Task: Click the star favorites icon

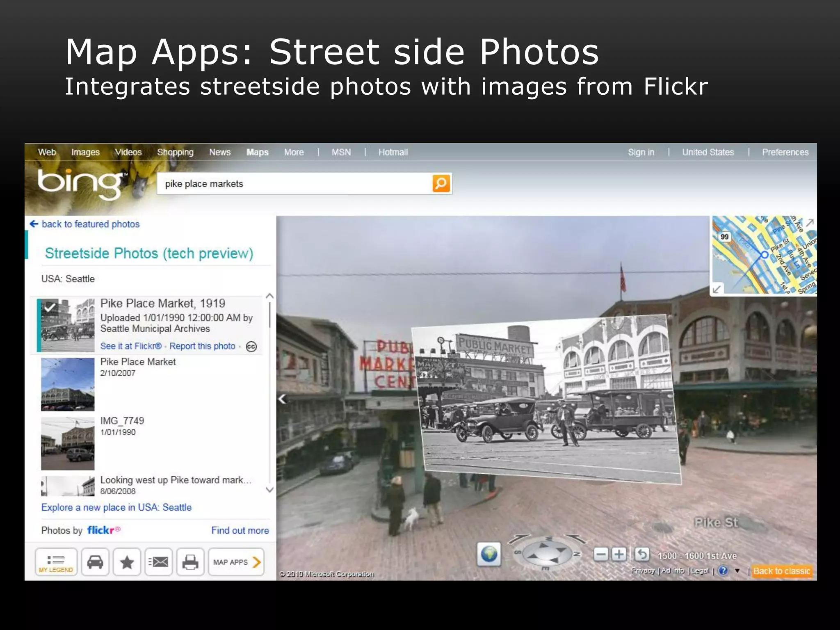Action: coord(127,562)
